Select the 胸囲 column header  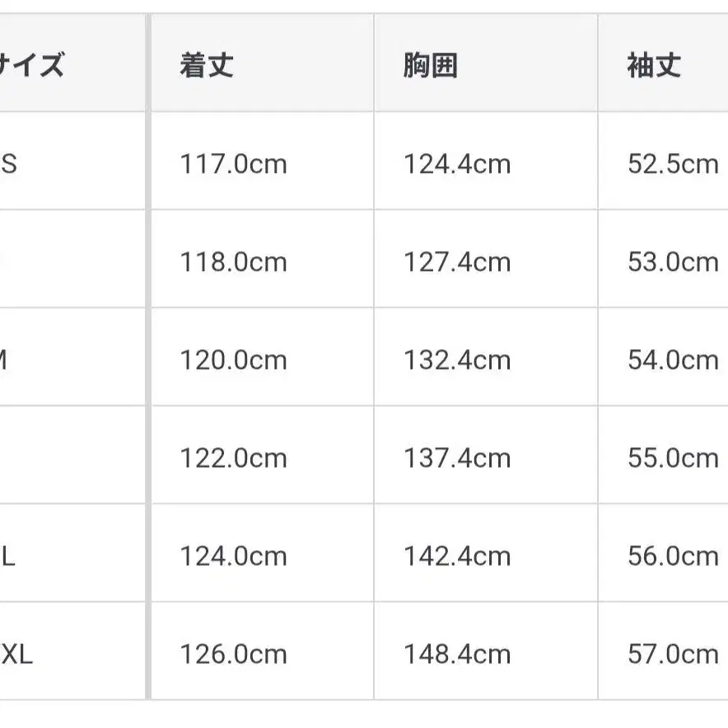click(x=430, y=65)
